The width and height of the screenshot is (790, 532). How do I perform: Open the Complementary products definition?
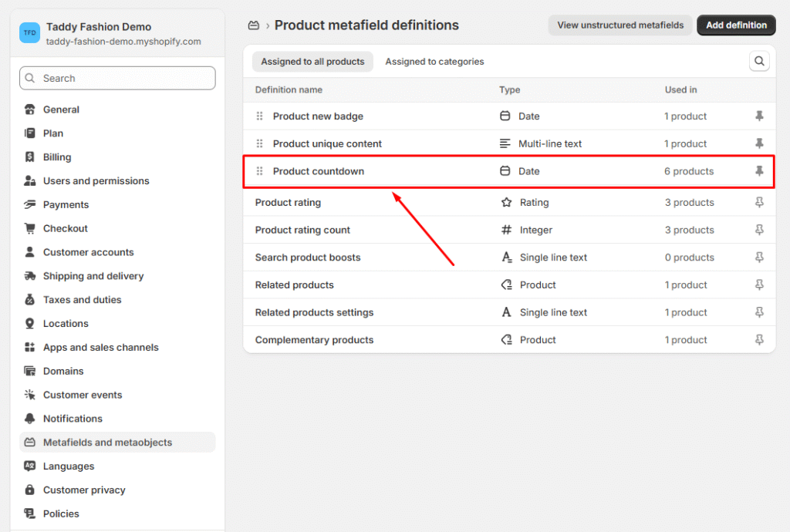[x=315, y=340]
